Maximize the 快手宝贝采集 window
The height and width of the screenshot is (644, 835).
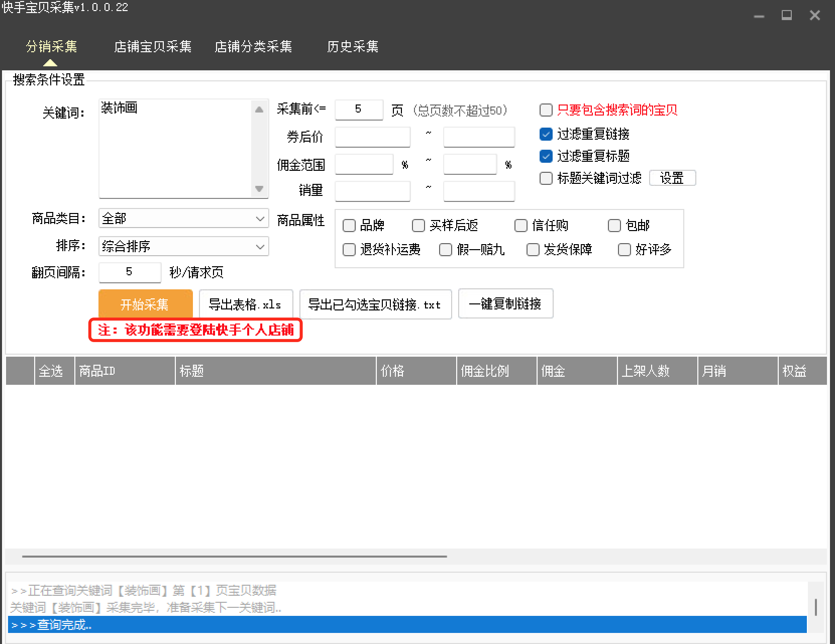tap(787, 16)
